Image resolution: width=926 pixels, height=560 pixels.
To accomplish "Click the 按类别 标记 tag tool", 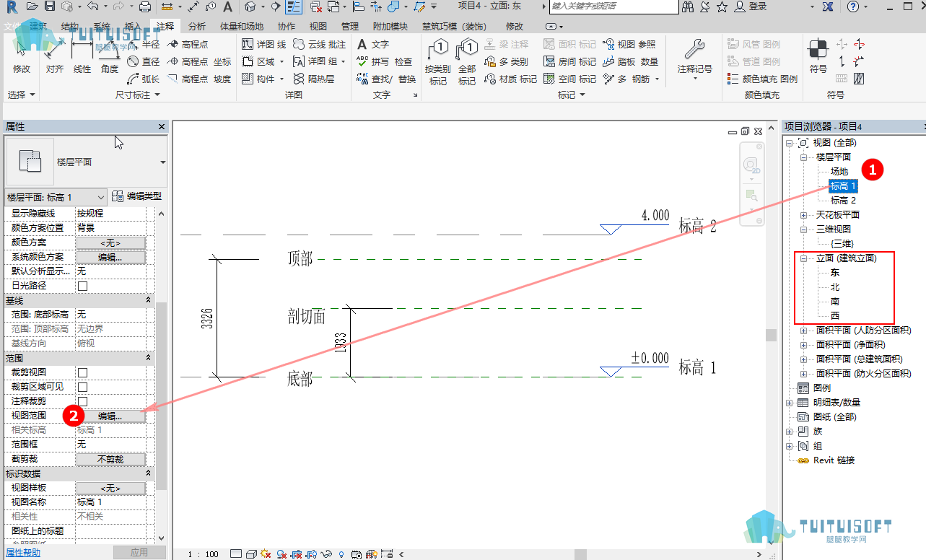I will coord(438,62).
